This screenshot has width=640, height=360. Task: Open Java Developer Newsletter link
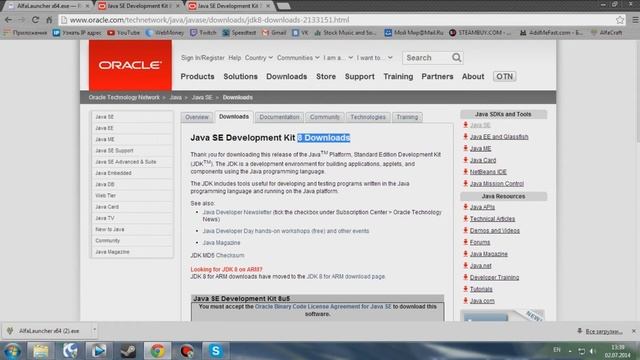[237, 212]
